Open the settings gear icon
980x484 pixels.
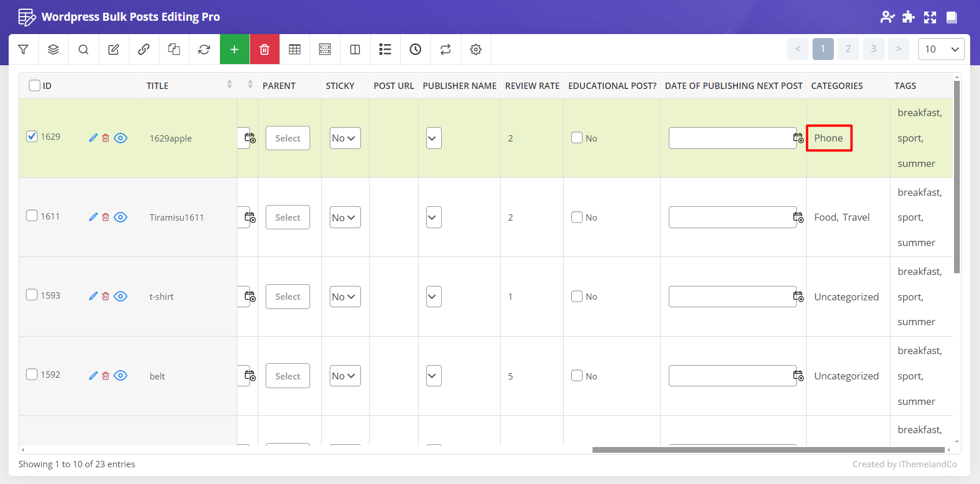click(x=476, y=50)
